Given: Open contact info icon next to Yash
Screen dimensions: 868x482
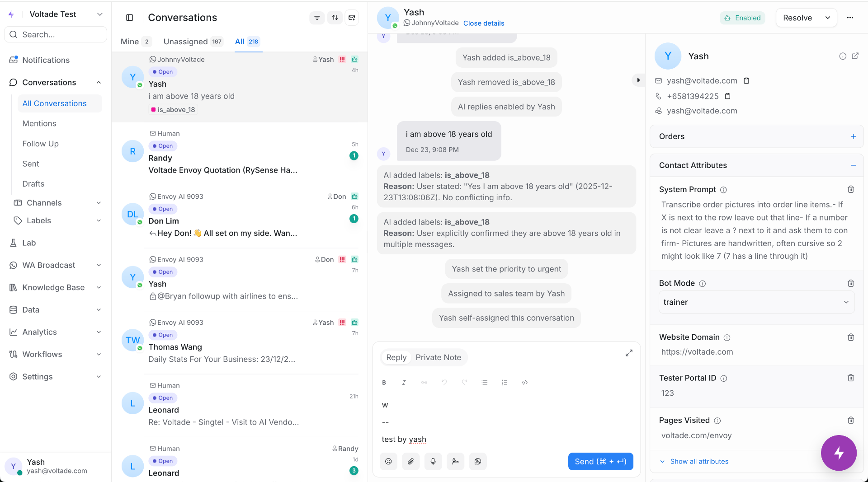Looking at the screenshot, I should (x=843, y=56).
